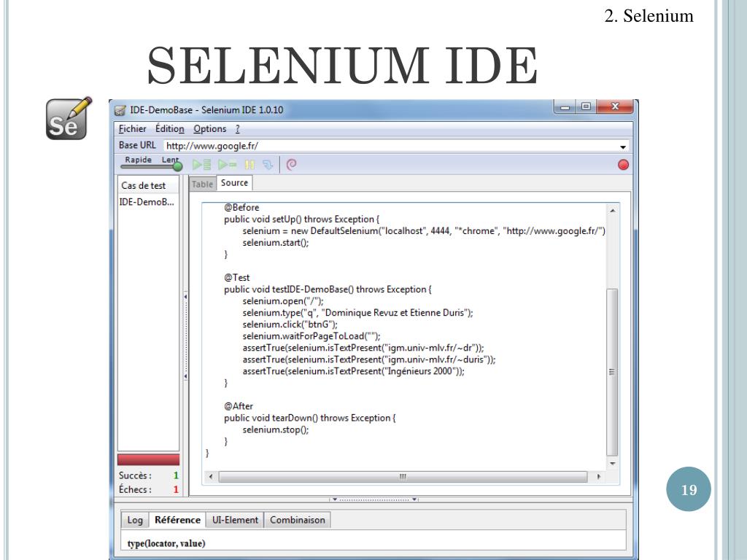
Task: Minimize the Selenium IDE window
Action: (565, 107)
